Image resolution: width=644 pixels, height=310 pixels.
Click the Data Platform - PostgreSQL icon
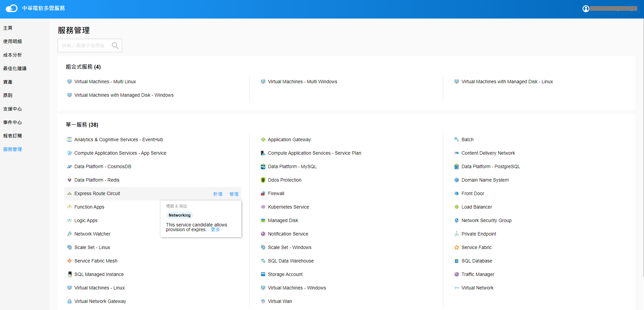pyautogui.click(x=456, y=166)
